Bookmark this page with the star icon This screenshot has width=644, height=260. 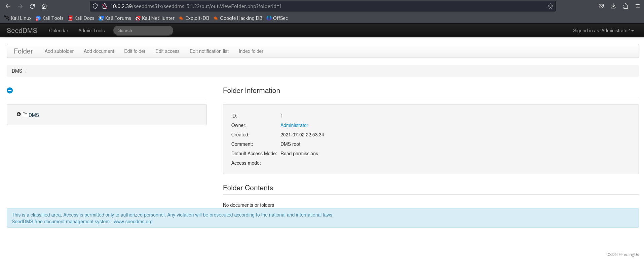[550, 6]
